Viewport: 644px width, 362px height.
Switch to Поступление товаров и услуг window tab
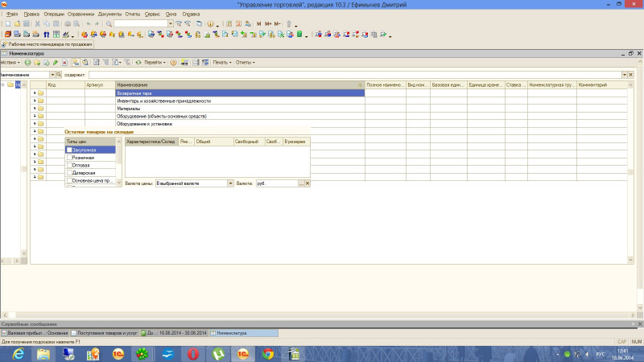104,333
